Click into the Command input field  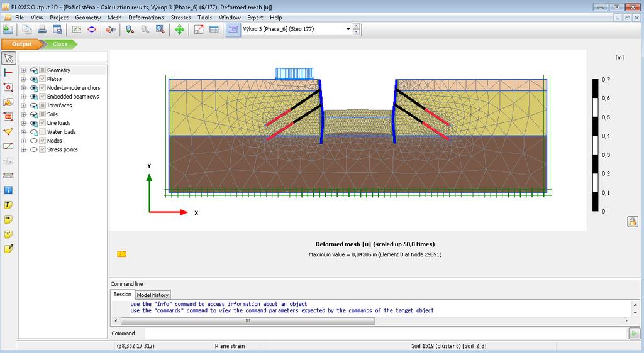pos(386,334)
